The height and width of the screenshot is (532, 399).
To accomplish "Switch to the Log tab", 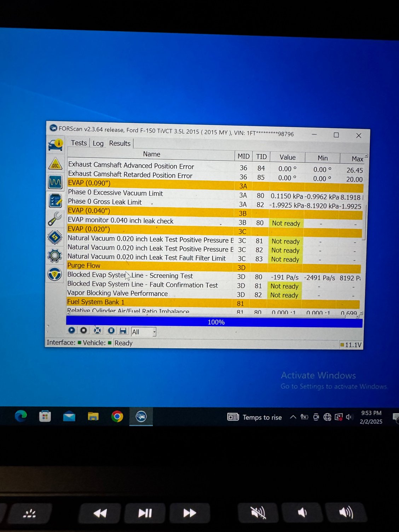I will [98, 143].
